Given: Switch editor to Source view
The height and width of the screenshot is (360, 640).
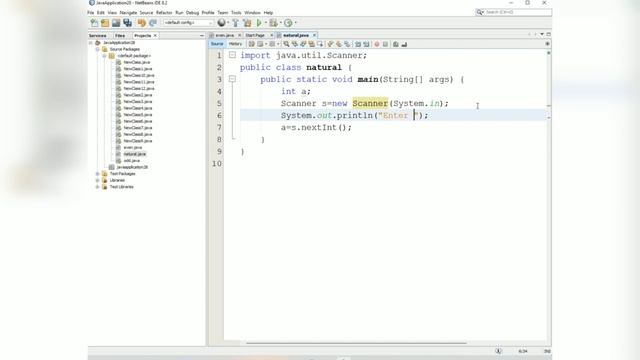Looking at the screenshot, I should [x=217, y=44].
